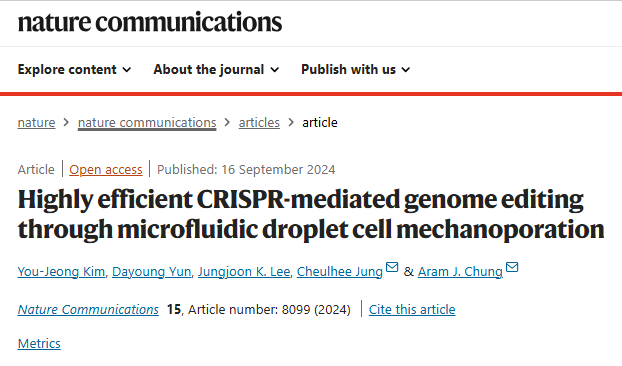
Task: Select author Dayoung Yun
Action: tap(152, 272)
